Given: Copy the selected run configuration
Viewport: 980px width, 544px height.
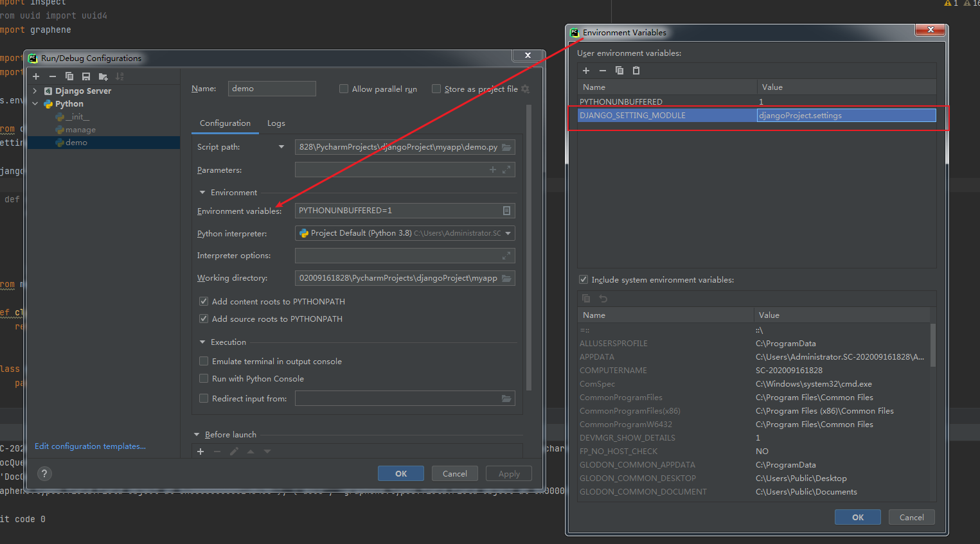Looking at the screenshot, I should (69, 76).
